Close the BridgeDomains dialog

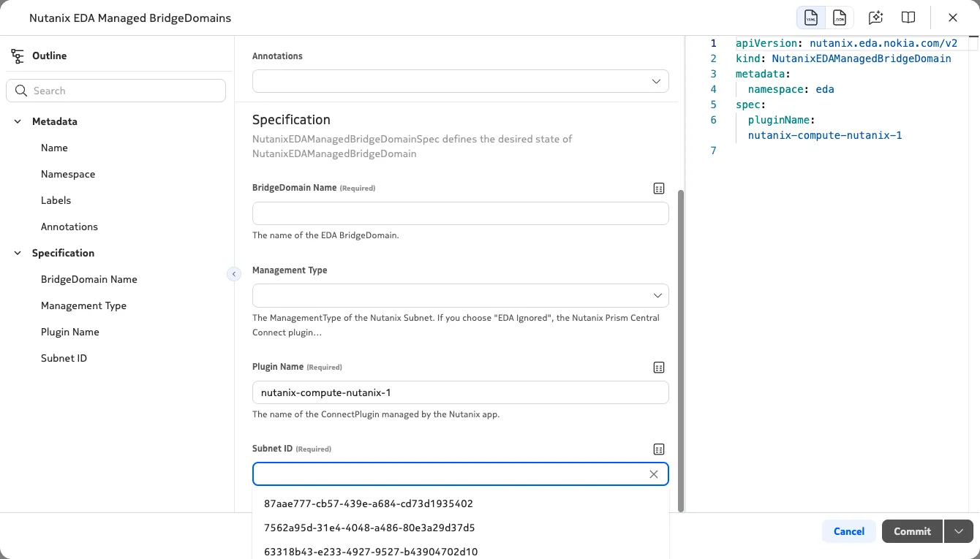coord(953,18)
